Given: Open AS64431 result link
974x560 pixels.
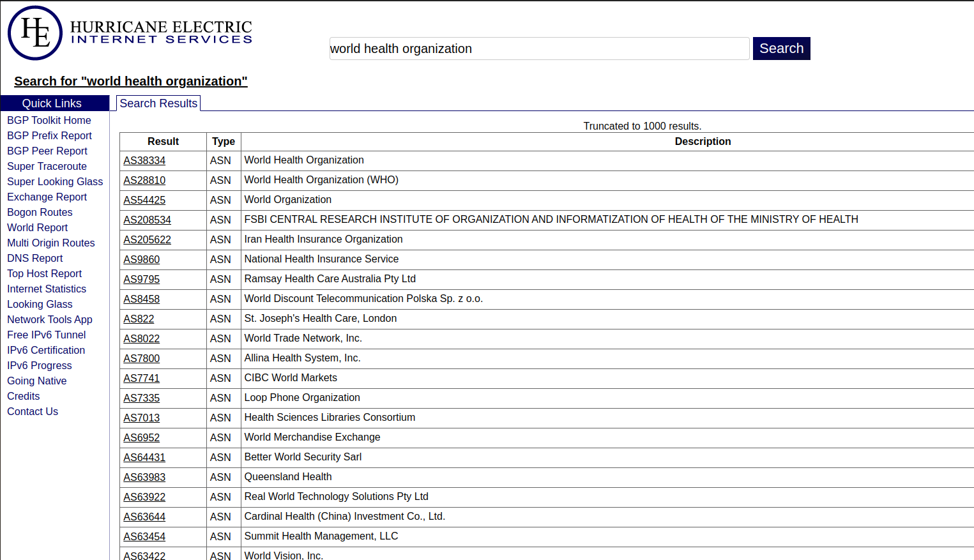Looking at the screenshot, I should click(x=144, y=457).
